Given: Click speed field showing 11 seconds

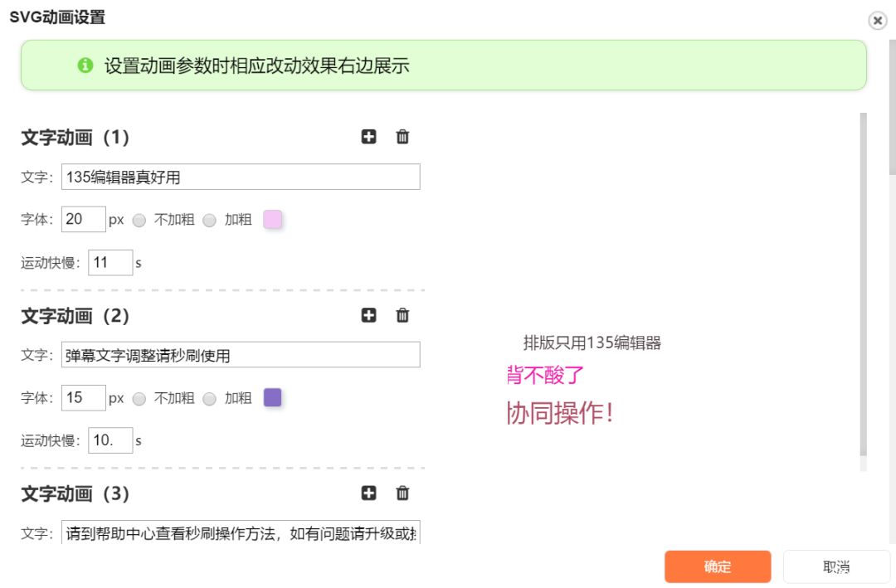Looking at the screenshot, I should tap(110, 263).
